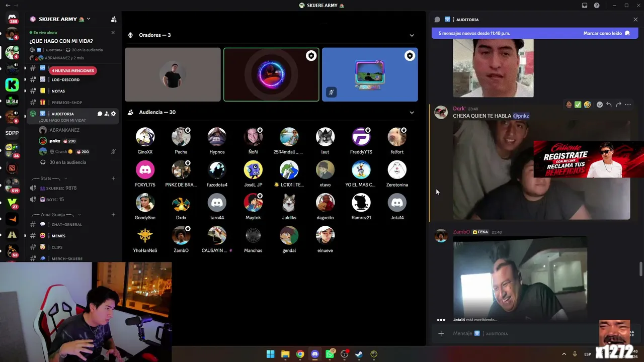This screenshot has height=362, width=644.
Task: Open chat icon on AUDITORIA channel row
Action: pyautogui.click(x=100, y=114)
